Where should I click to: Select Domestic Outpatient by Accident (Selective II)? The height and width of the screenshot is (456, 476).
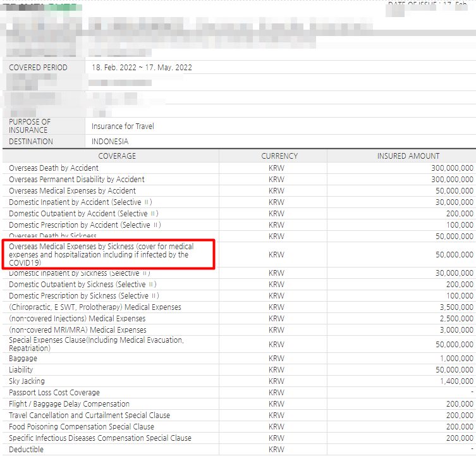pyautogui.click(x=83, y=214)
